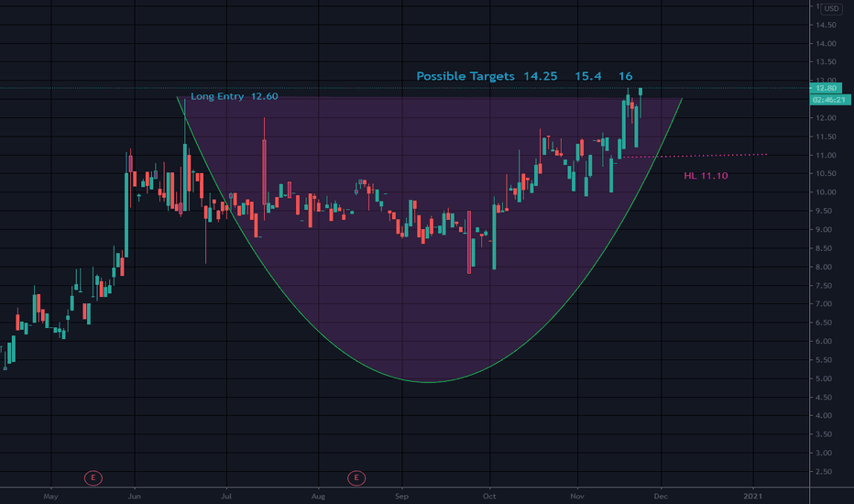Viewport: 854px width, 504px height.
Task: Select the current price label 12.80
Action: coord(827,88)
